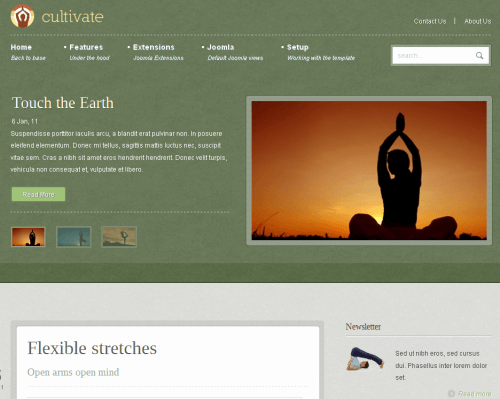The image size is (500, 399).
Task: Click the Cultivate lotus logo icon
Action: (x=22, y=16)
